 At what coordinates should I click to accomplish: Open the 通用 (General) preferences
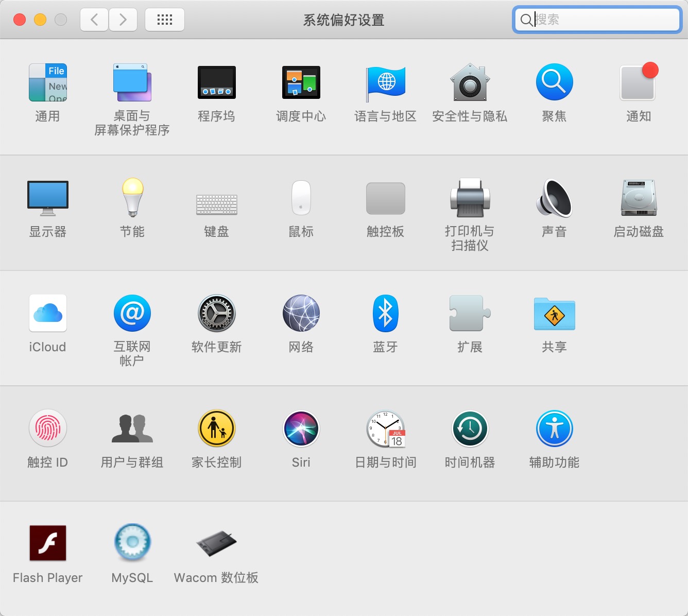pyautogui.click(x=48, y=82)
